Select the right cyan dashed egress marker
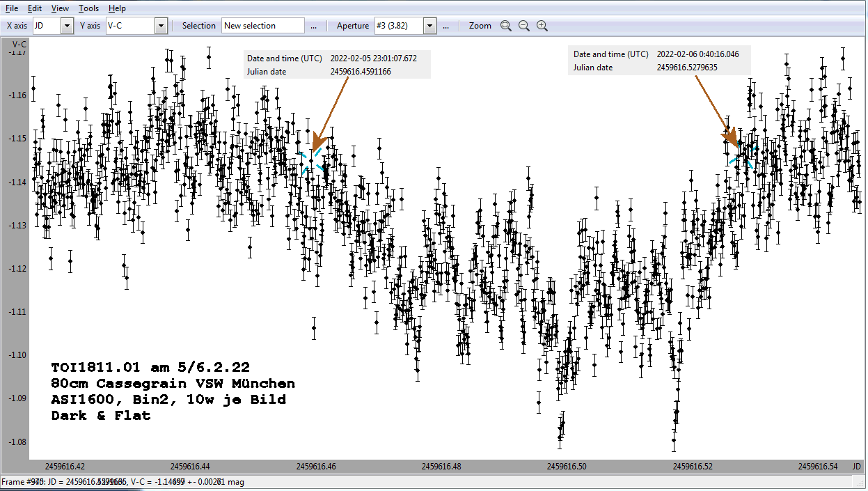This screenshot has height=491, width=868. pyautogui.click(x=743, y=155)
